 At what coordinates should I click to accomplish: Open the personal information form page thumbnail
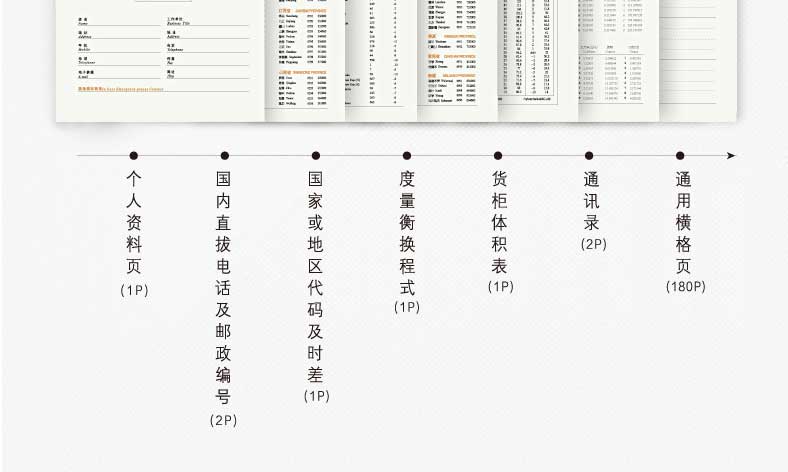click(x=160, y=55)
